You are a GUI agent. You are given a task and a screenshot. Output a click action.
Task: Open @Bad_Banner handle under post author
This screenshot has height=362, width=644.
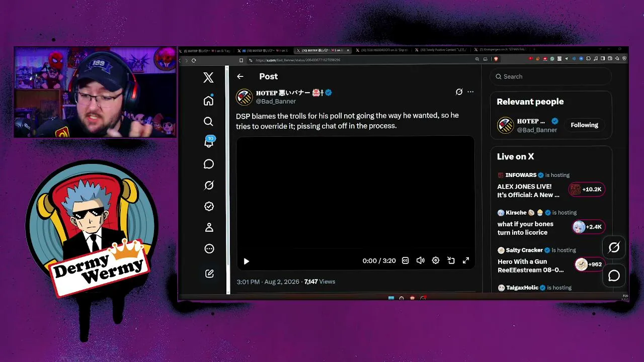276,101
